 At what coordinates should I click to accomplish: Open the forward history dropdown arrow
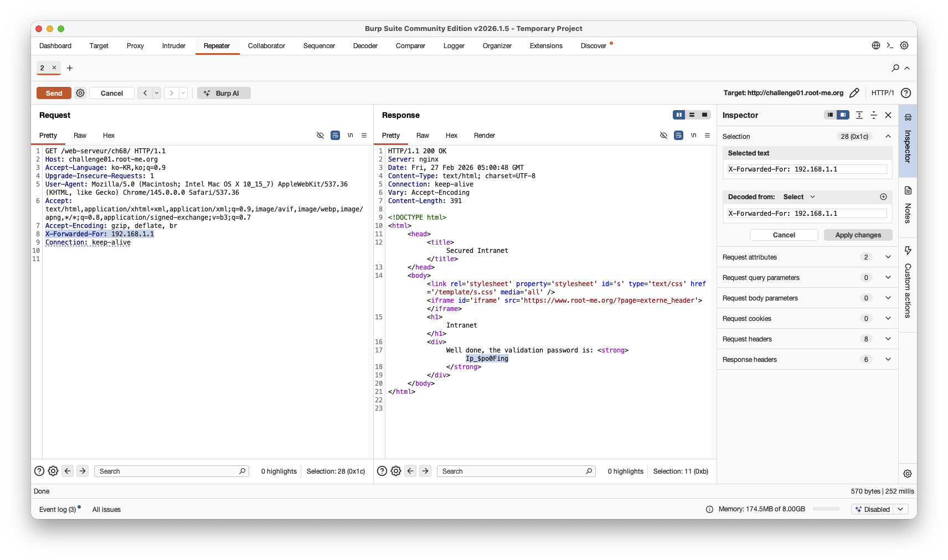(x=183, y=93)
